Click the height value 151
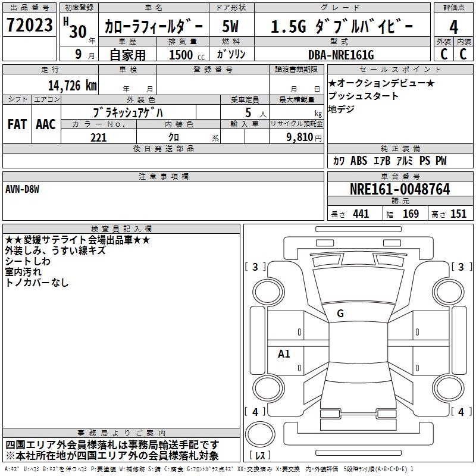This screenshot has width=476, height=476. pos(458,214)
